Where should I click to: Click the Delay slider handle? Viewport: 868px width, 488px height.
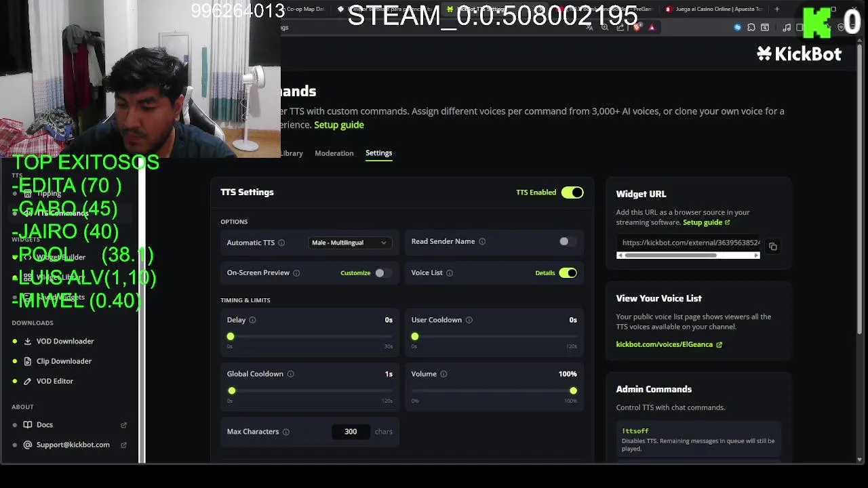pyautogui.click(x=231, y=337)
